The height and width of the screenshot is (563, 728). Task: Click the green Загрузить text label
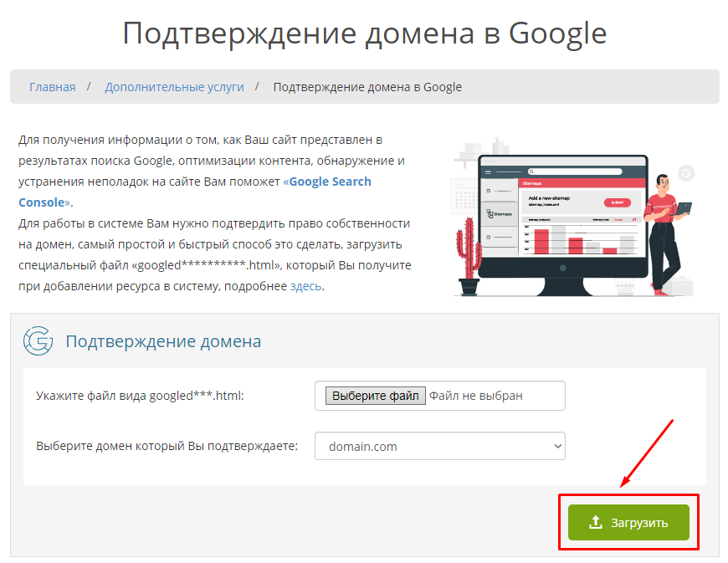pos(640,523)
